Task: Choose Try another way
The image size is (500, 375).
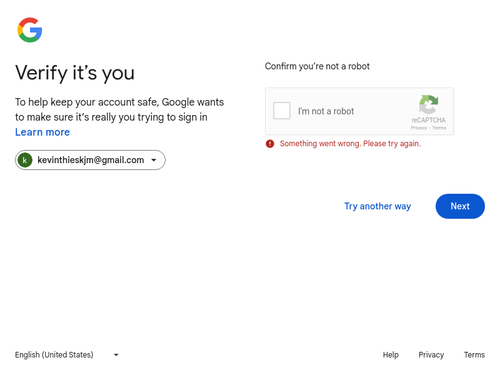Action: tap(377, 206)
